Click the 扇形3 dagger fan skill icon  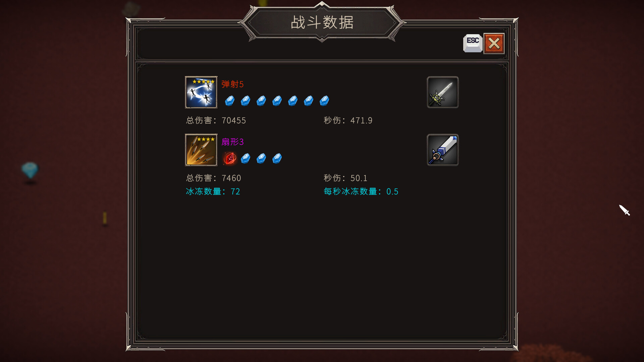(x=201, y=150)
